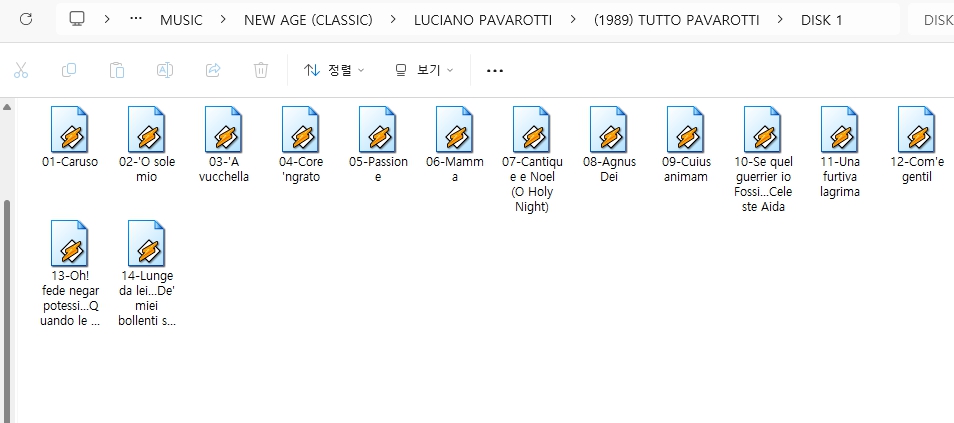Open the See more options menu
This screenshot has width=954, height=423.
[494, 70]
